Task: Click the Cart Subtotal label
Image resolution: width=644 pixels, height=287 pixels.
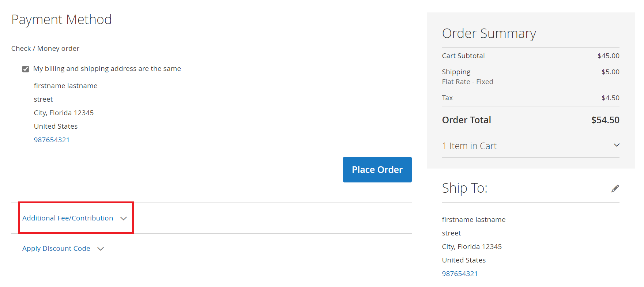Action: (463, 56)
